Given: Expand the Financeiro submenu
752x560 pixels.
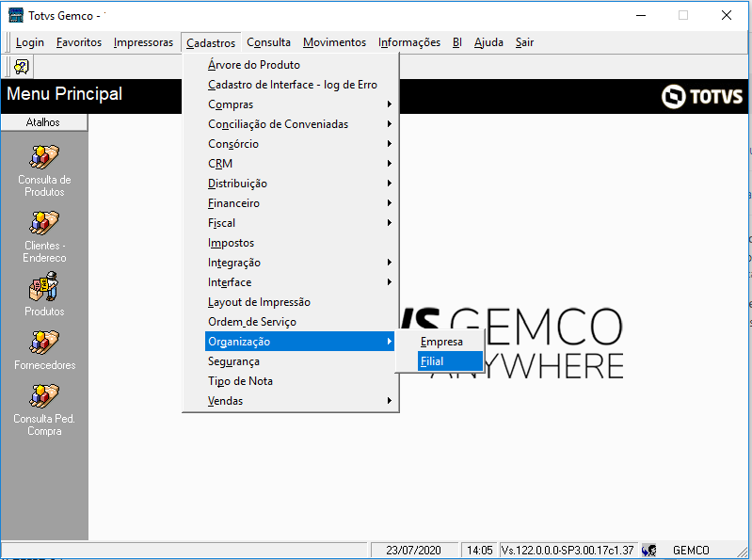Looking at the screenshot, I should click(299, 202).
